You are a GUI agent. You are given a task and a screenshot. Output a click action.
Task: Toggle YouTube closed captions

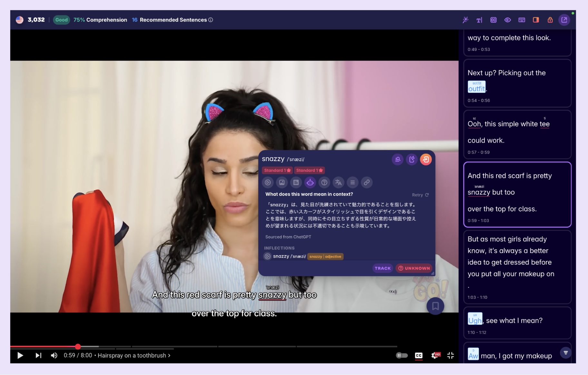(x=419, y=355)
